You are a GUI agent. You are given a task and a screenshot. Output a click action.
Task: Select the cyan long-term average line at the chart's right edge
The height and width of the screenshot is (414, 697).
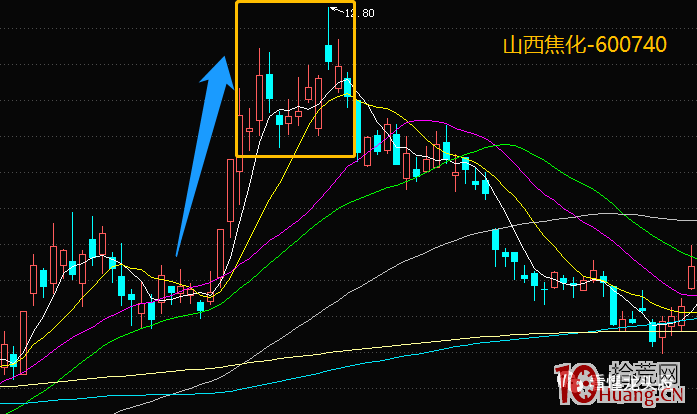click(x=691, y=319)
